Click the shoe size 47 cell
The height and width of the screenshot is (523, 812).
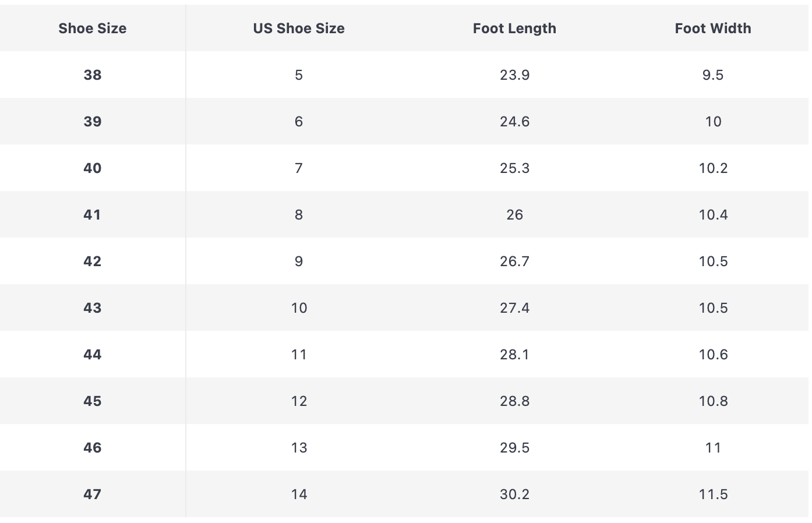click(92, 494)
